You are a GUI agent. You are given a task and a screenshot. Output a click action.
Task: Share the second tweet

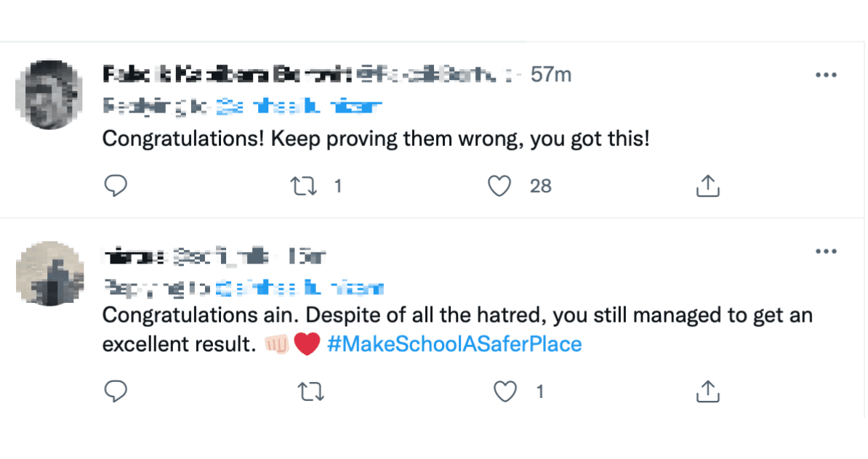pos(707,391)
